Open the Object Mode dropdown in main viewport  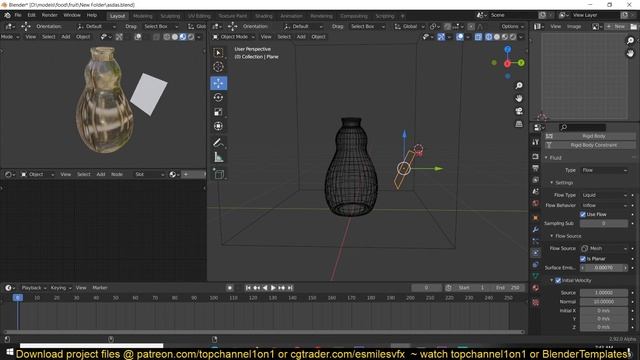(233, 37)
